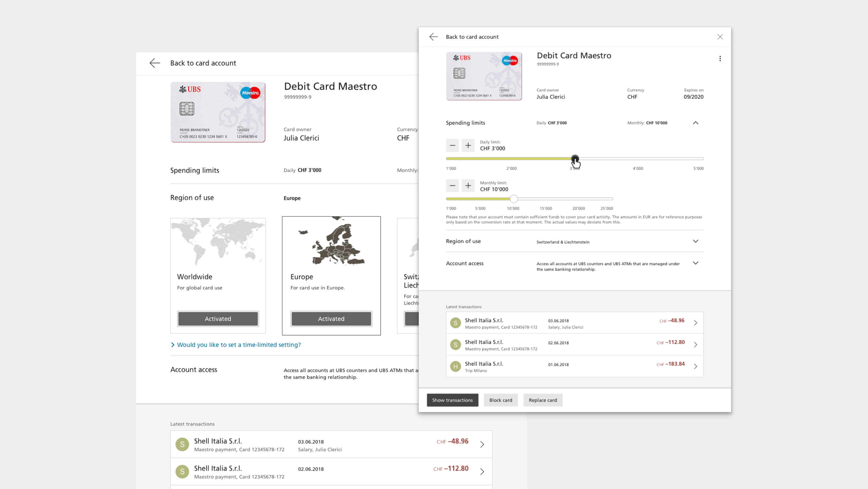Increase the daily limit with plus button
Screen dimensions: 868x489
tap(468, 145)
